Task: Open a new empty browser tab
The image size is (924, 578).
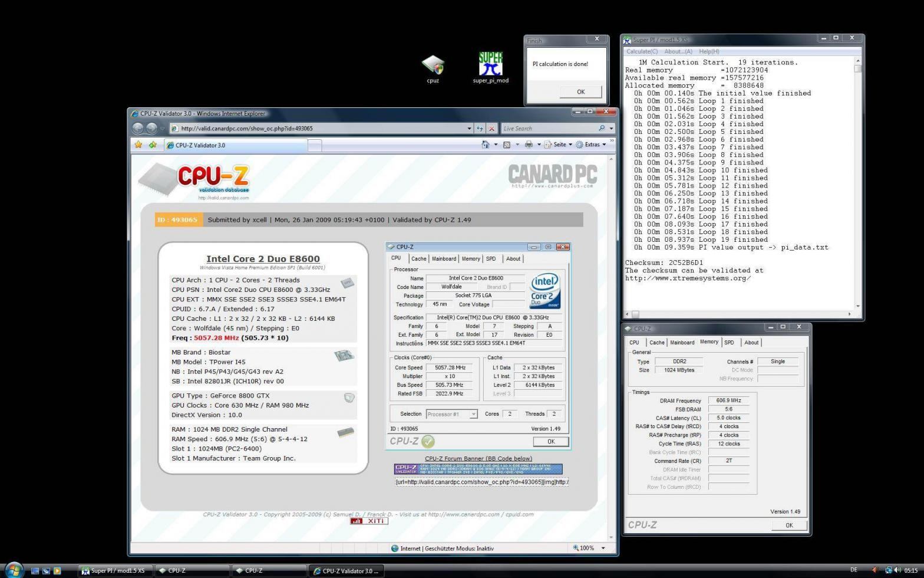Action: (x=315, y=145)
